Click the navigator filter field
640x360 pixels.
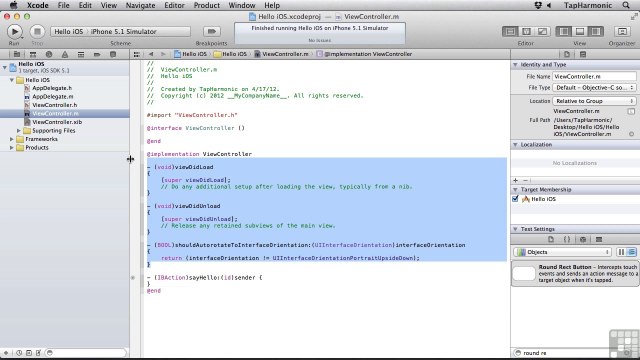point(86,353)
